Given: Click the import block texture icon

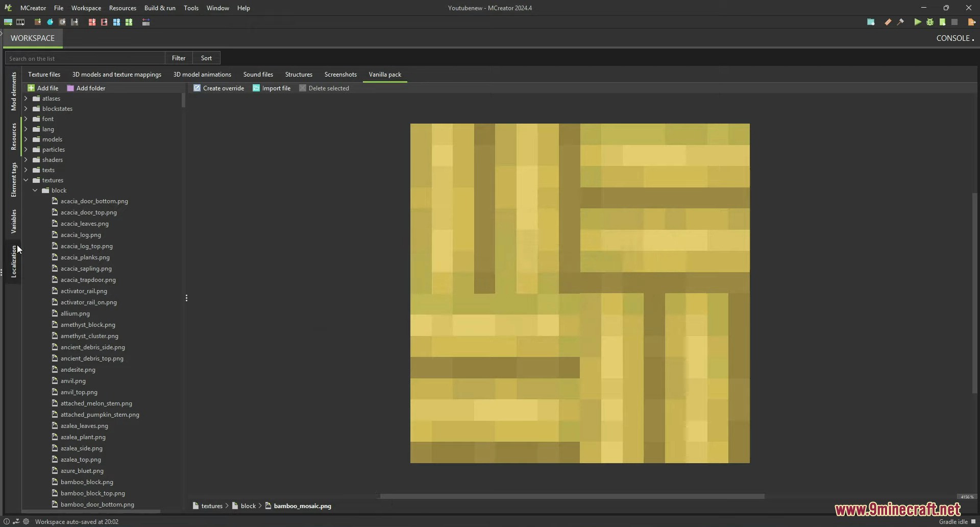Looking at the screenshot, I should click(38, 22).
